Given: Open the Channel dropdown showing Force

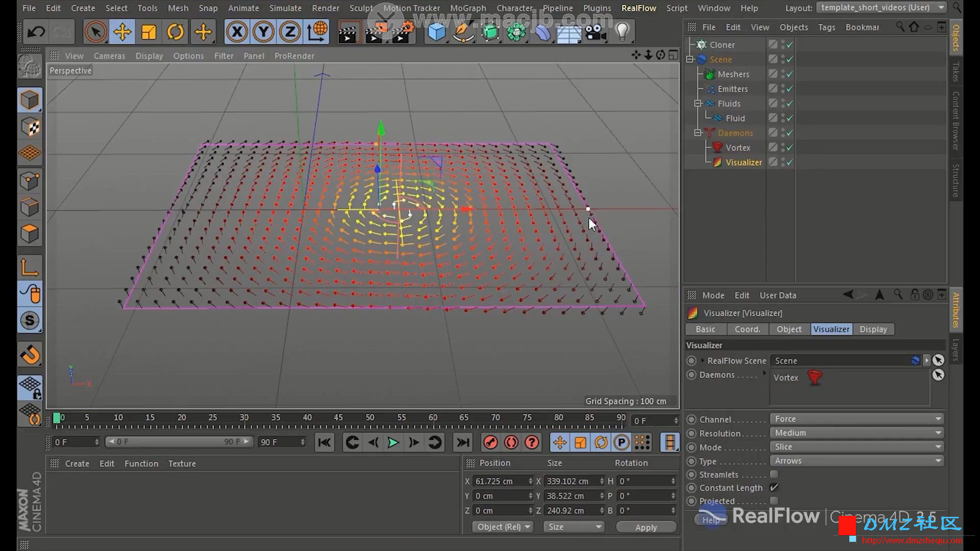Looking at the screenshot, I should pos(857,419).
